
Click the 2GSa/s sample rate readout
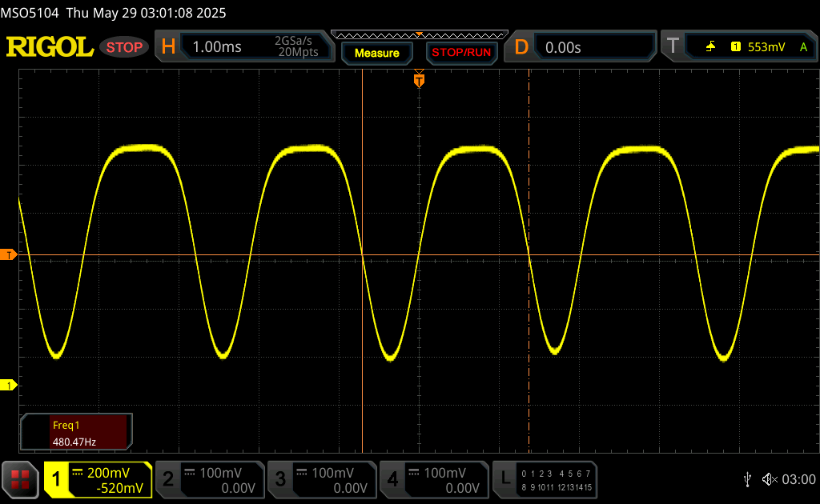click(293, 41)
